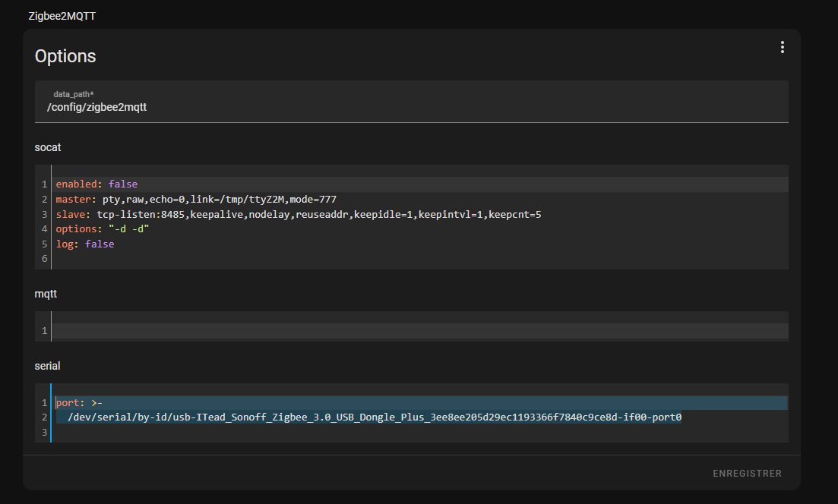
Task: Click line number 6 in socat editor
Action: coord(44,259)
